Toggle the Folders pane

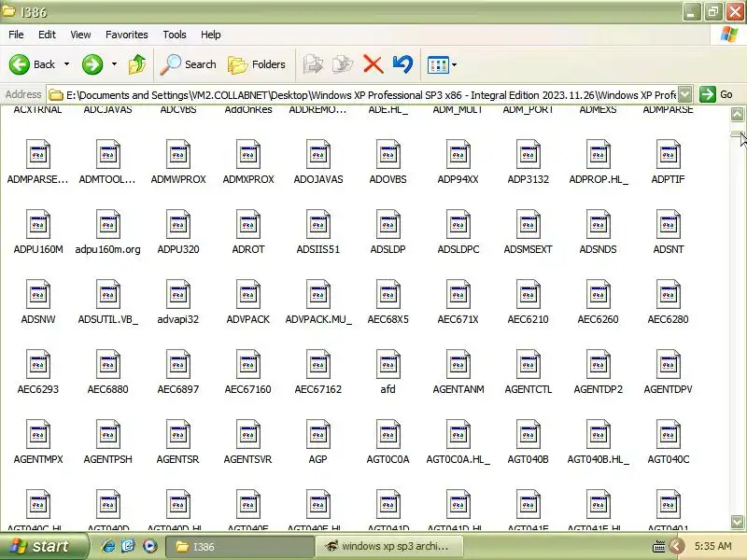(x=257, y=64)
